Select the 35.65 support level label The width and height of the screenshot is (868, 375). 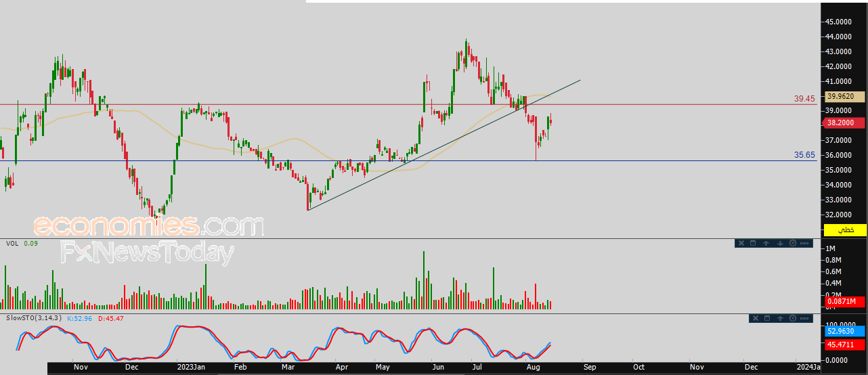tap(804, 155)
